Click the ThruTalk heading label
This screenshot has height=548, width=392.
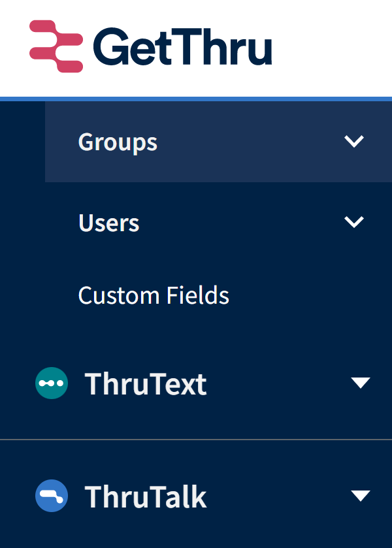coord(146,496)
